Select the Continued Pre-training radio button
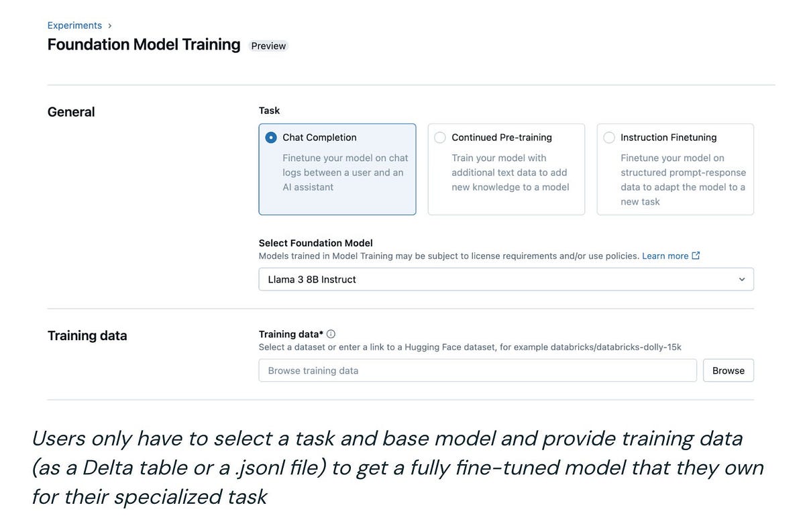This screenshot has width=805, height=532. tap(440, 138)
